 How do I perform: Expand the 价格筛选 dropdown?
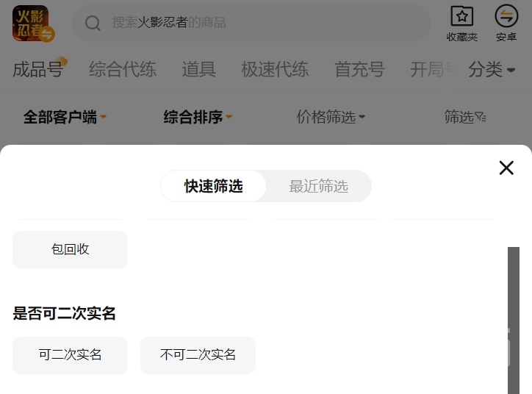[331, 117]
